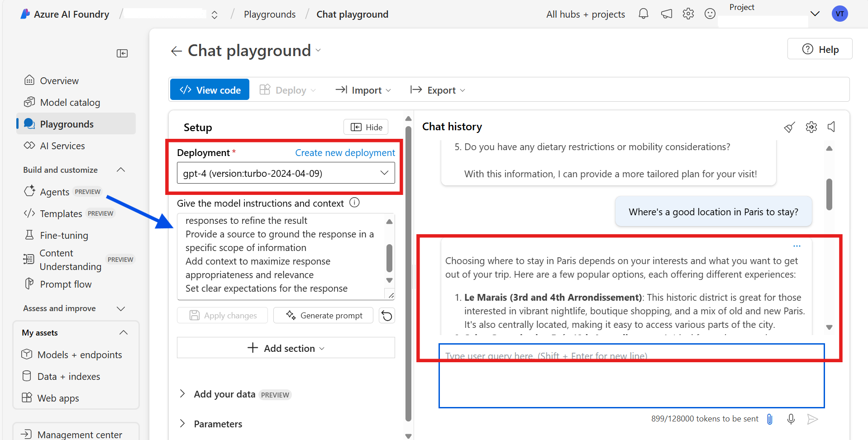
Task: Attach a file using the paperclip icon
Action: [769, 419]
